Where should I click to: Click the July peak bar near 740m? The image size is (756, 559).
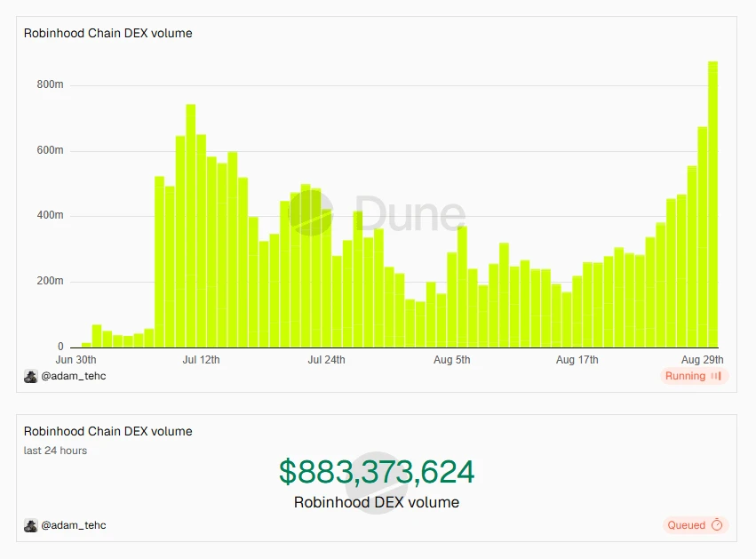tap(190, 225)
